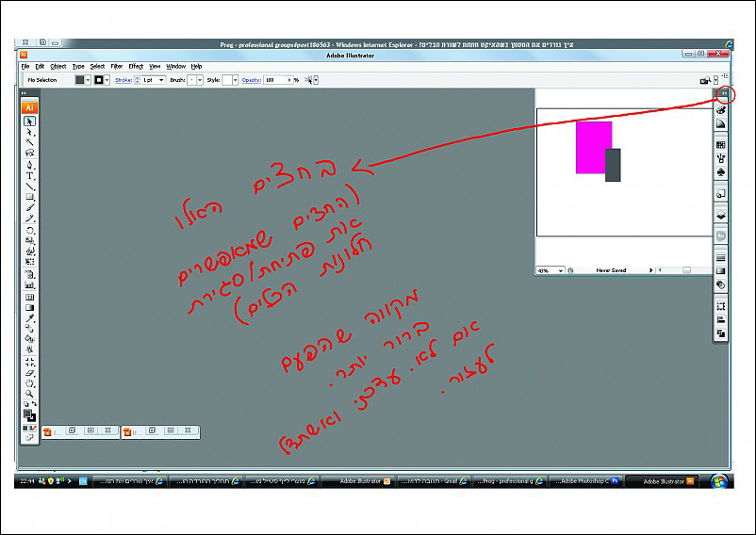
Task: Switch to Adobe Photoshop taskbar button
Action: point(586,480)
